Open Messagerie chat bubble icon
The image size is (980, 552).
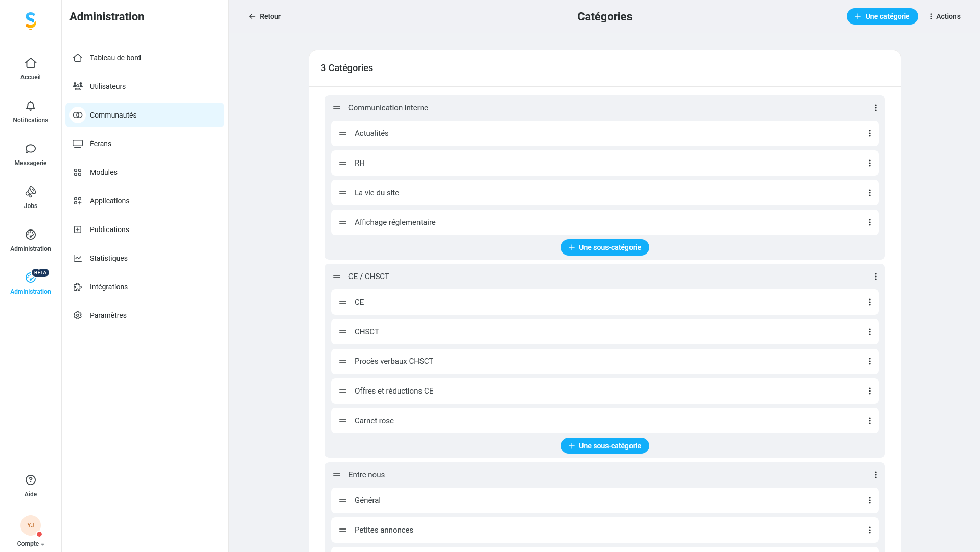(31, 149)
